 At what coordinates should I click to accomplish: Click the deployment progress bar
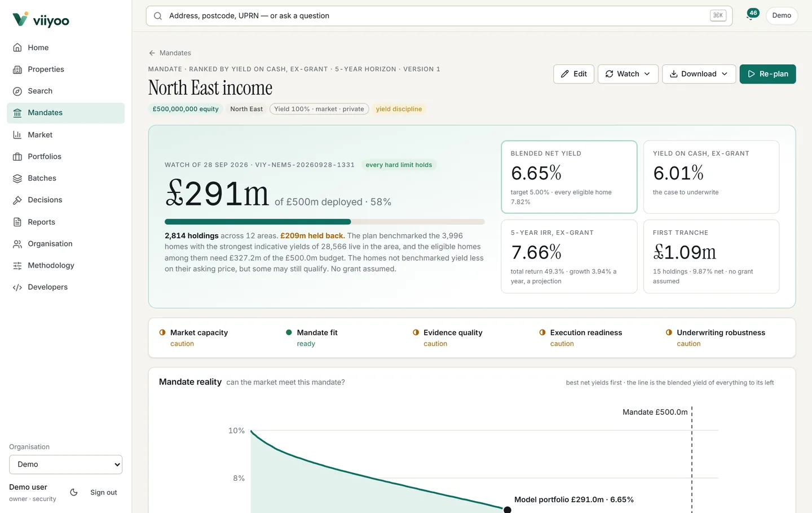click(x=325, y=222)
